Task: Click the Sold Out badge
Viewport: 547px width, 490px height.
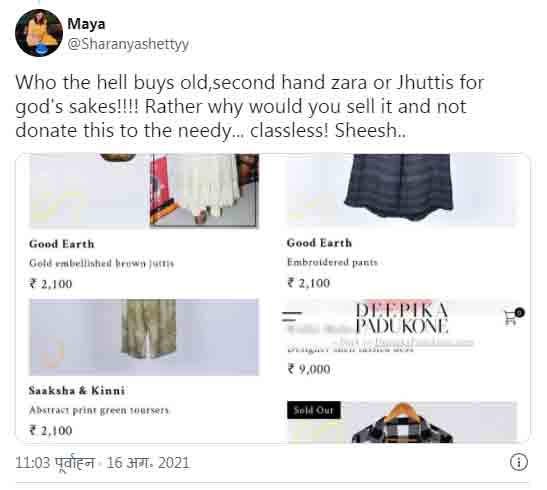Action: click(314, 410)
